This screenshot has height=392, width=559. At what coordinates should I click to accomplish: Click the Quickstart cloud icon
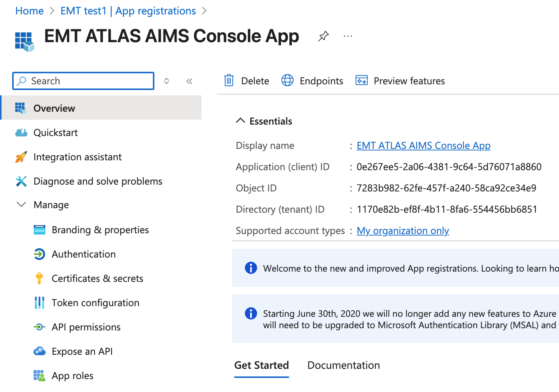(21, 133)
